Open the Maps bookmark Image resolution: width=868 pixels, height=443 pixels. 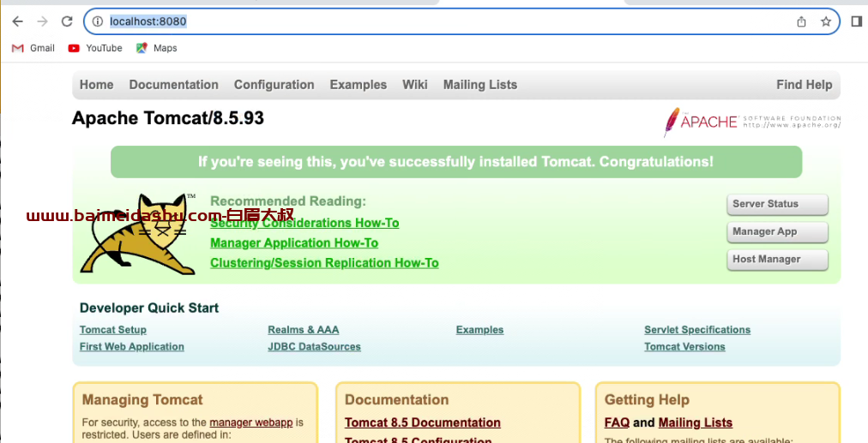tap(157, 48)
